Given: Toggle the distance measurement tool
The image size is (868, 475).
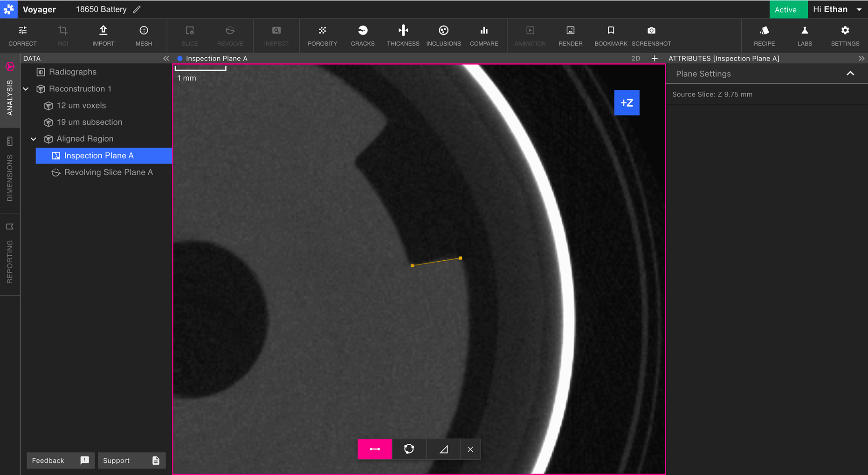Looking at the screenshot, I should pos(375,449).
